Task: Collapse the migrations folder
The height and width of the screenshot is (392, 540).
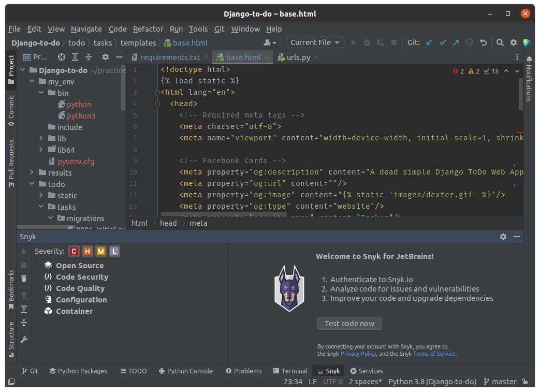Action: [50, 217]
